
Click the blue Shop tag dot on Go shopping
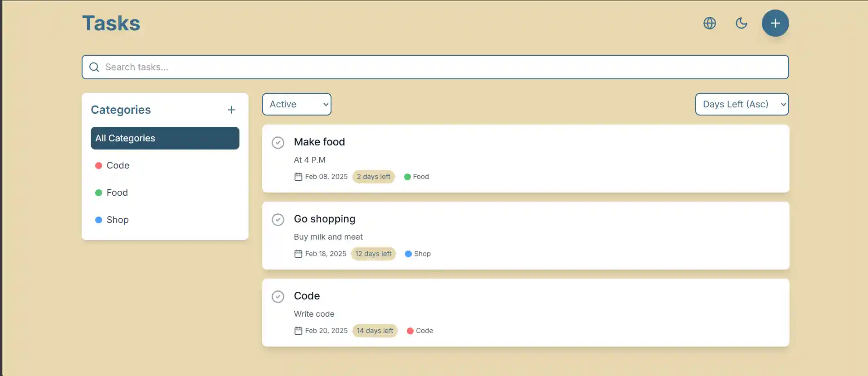pyautogui.click(x=408, y=254)
